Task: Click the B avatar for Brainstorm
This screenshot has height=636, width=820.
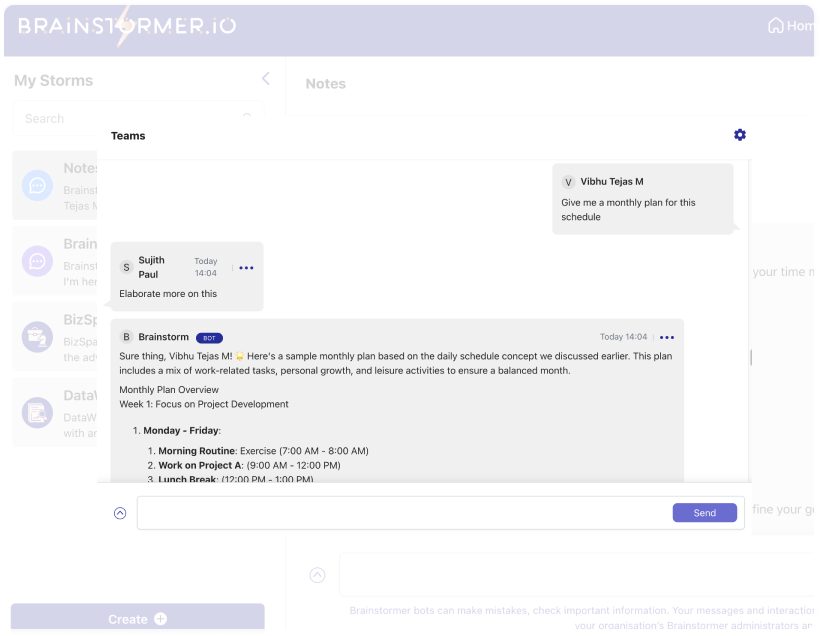Action: click(126, 337)
